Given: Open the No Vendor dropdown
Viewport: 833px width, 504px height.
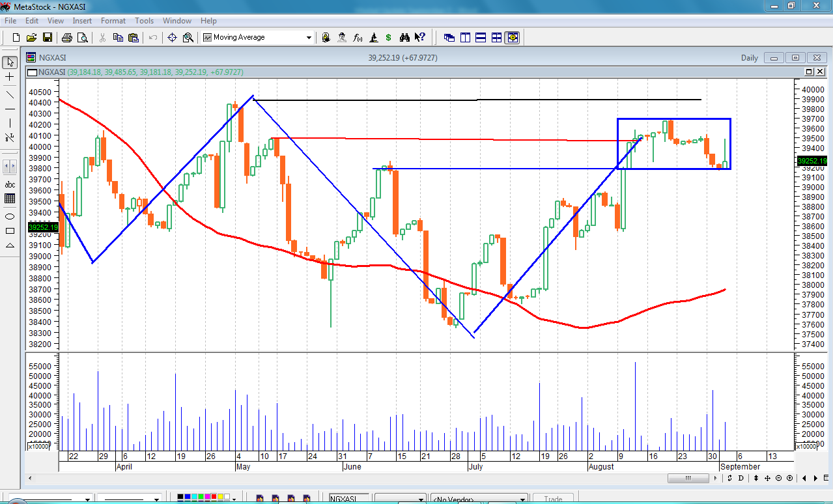Looking at the screenshot, I should tap(522, 499).
